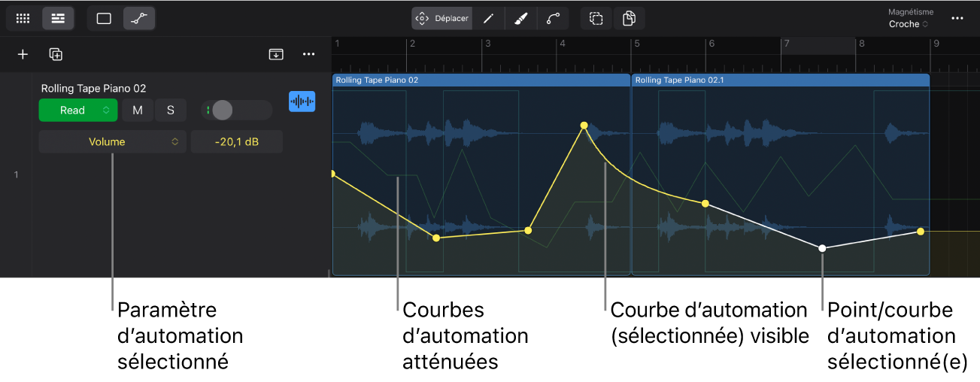Select the brush tool
Image resolution: width=980 pixels, height=382 pixels.
click(x=520, y=18)
